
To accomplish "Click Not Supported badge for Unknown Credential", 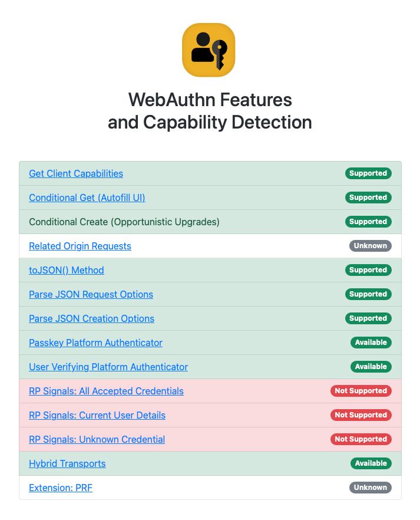I will click(361, 439).
